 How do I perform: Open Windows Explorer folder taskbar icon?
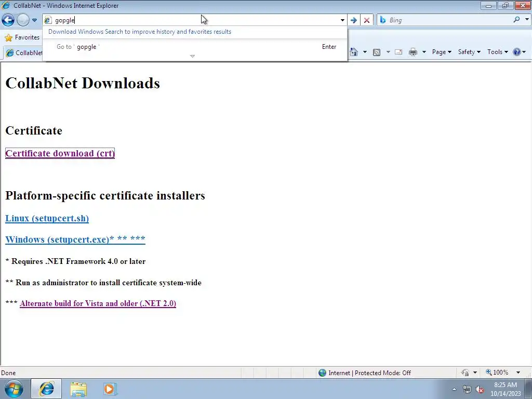78,389
